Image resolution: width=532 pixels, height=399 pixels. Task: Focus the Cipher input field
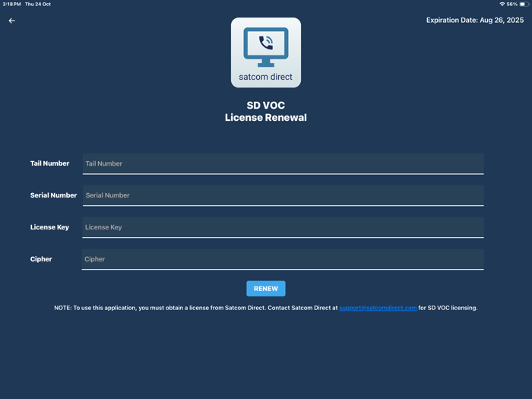[x=283, y=260]
